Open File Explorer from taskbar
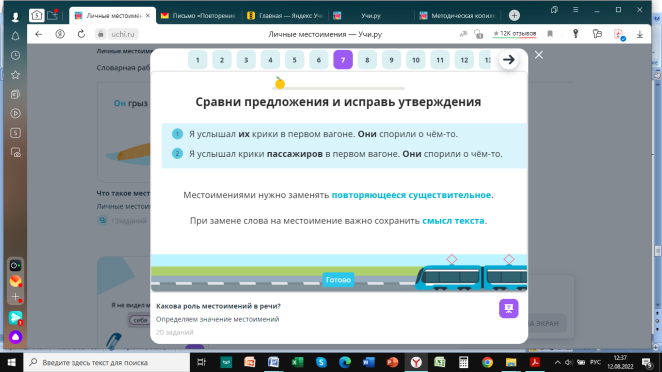The image size is (662, 372). pyautogui.click(x=511, y=362)
